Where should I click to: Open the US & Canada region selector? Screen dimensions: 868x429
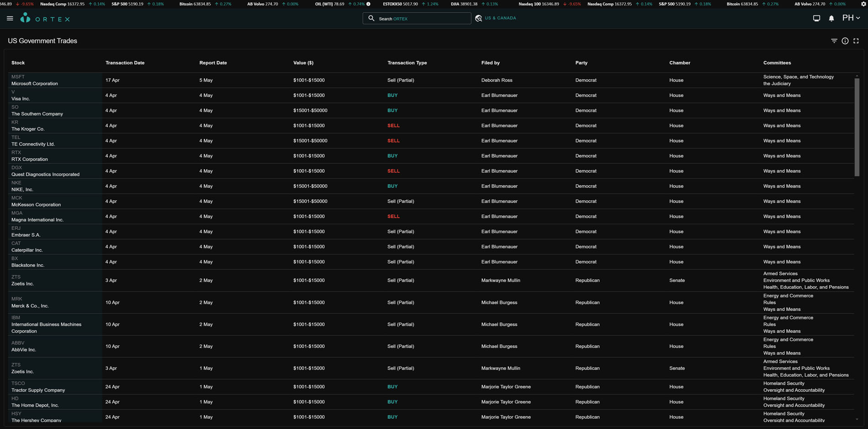pyautogui.click(x=500, y=18)
